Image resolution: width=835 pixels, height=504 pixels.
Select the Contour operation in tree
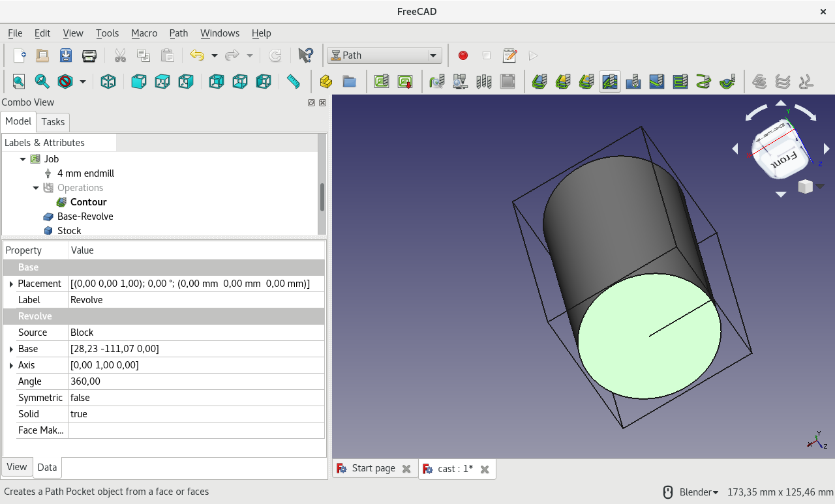[x=88, y=202]
